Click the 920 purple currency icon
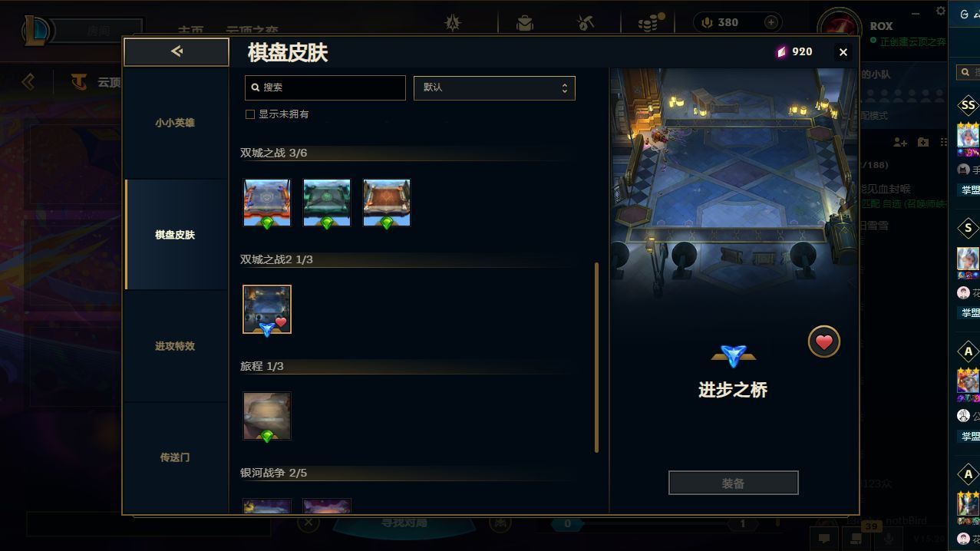This screenshot has width=980, height=551. click(x=781, y=51)
